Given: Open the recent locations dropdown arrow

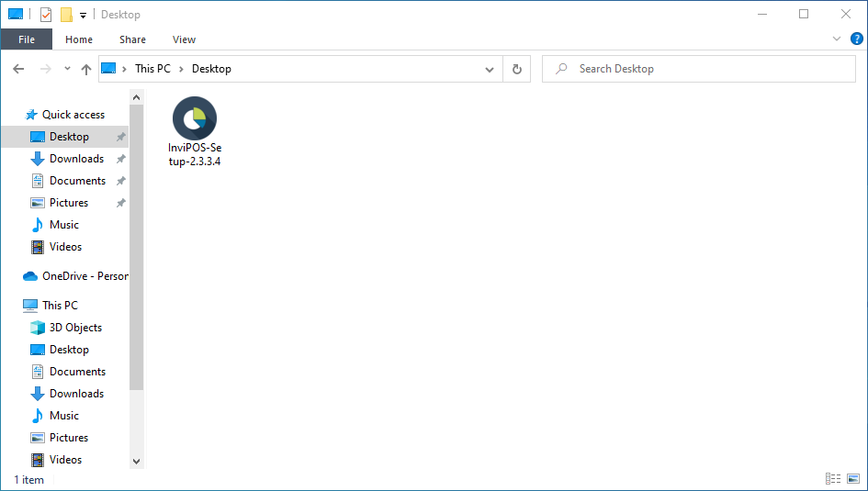Looking at the screenshot, I should [x=67, y=69].
